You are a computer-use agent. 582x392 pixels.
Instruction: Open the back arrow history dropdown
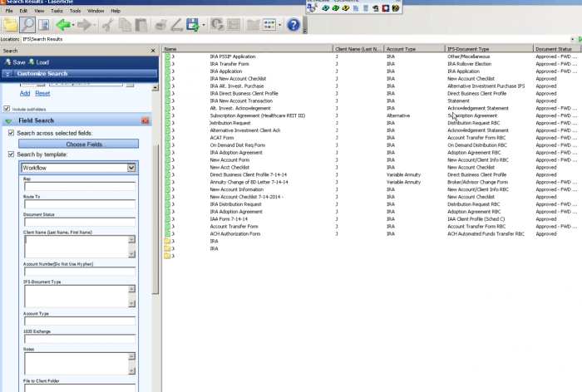(73, 25)
